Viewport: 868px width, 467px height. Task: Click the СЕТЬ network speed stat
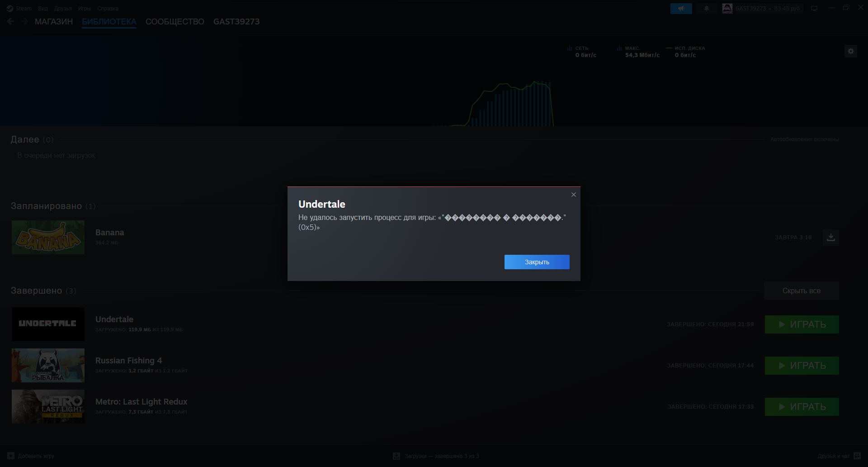[x=582, y=52]
